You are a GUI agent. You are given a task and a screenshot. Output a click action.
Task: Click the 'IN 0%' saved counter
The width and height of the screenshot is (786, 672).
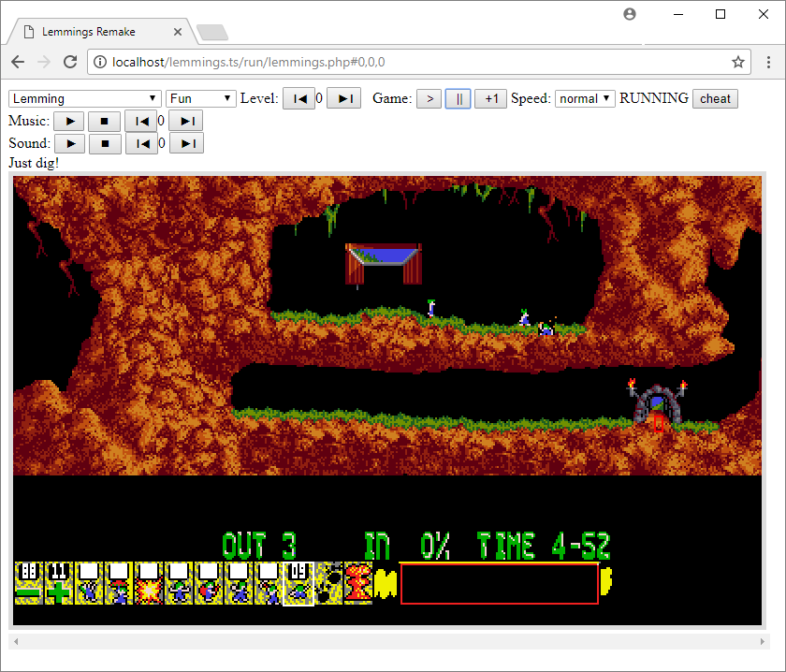406,546
